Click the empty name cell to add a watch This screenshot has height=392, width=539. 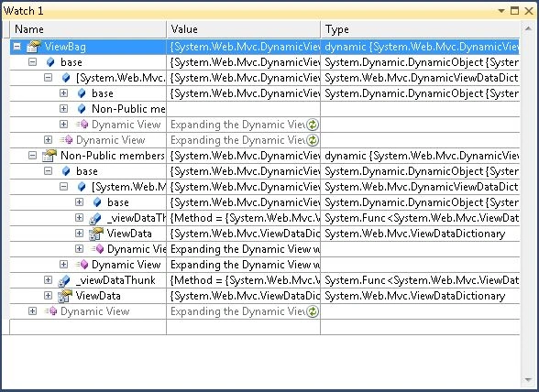[x=88, y=327]
